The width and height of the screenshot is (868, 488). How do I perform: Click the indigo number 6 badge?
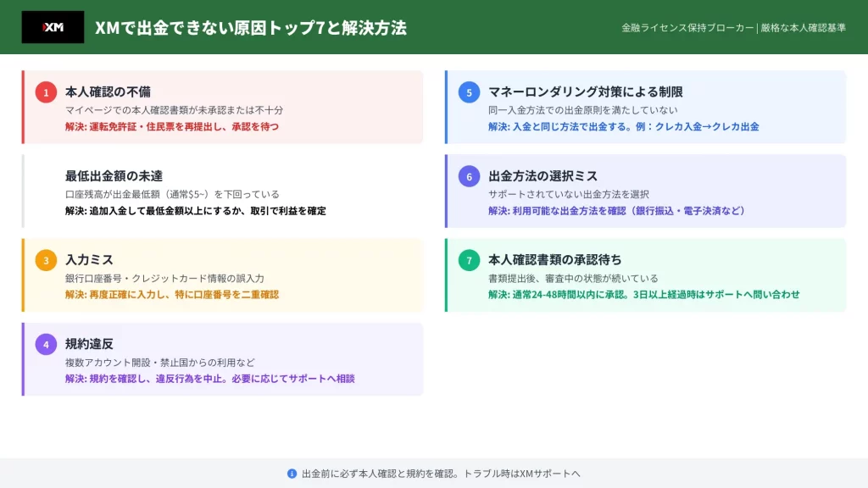click(469, 176)
